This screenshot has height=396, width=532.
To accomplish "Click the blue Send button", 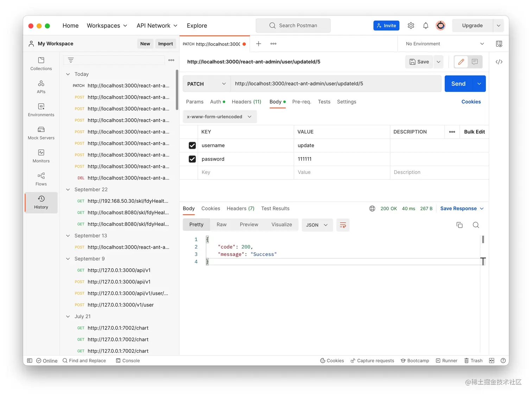I will point(458,84).
